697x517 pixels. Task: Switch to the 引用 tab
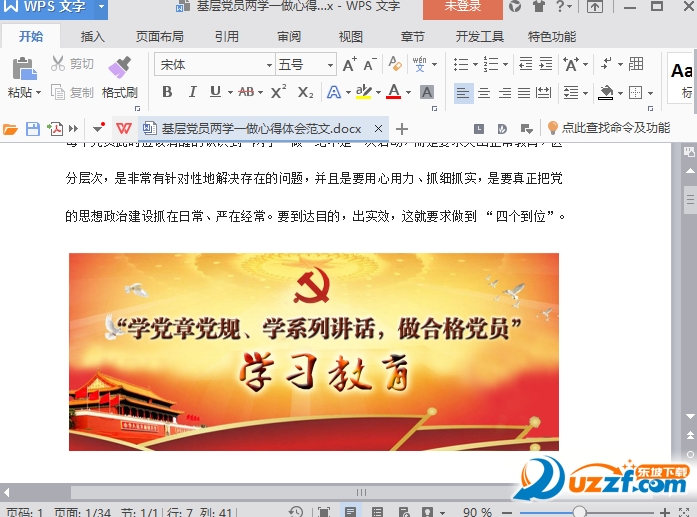click(227, 36)
